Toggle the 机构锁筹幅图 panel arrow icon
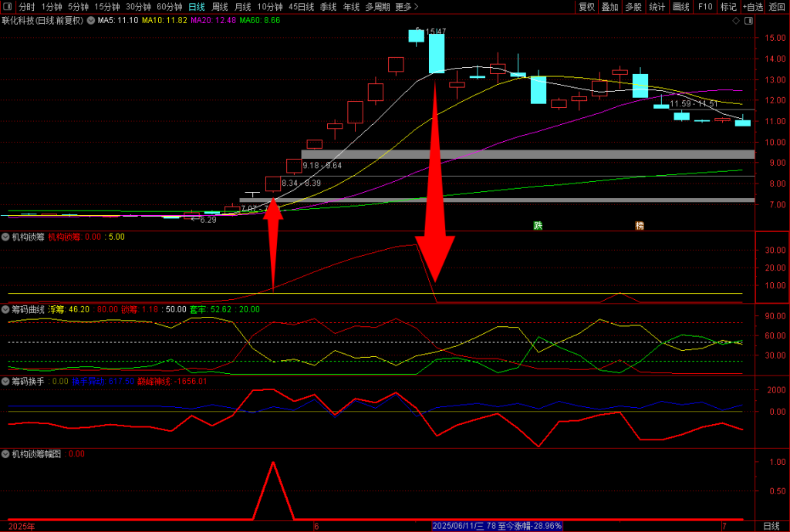This screenshot has width=790, height=532. click(5, 454)
